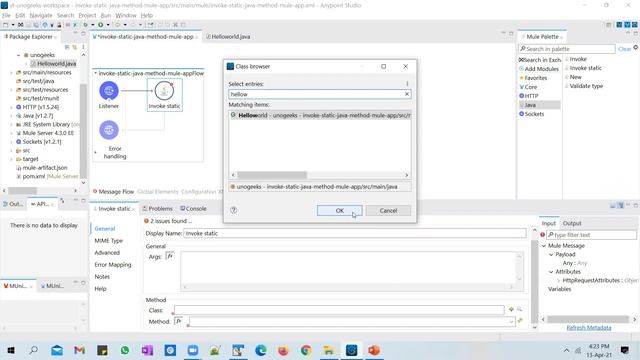
Task: Toggle the fx expression button for Args
Action: (x=170, y=256)
